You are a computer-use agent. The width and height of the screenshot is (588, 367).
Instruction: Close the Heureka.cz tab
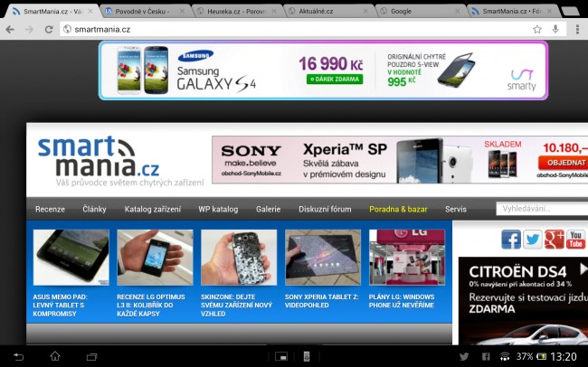(x=274, y=11)
